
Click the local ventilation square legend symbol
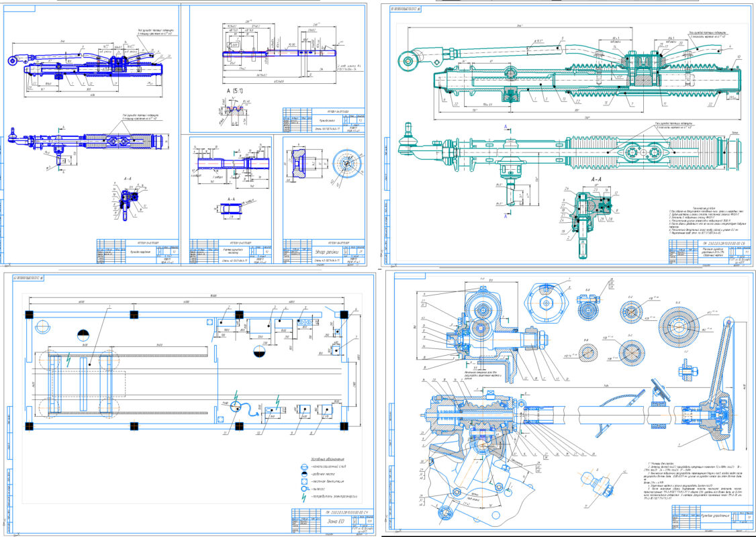(x=303, y=481)
